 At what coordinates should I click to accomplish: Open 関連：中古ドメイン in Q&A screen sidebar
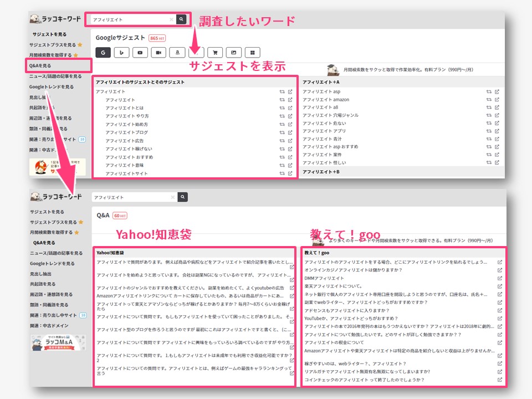pyautogui.click(x=49, y=326)
